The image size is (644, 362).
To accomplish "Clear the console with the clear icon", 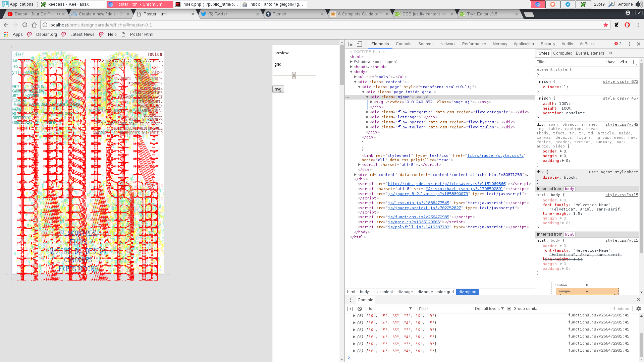I will pyautogui.click(x=360, y=309).
